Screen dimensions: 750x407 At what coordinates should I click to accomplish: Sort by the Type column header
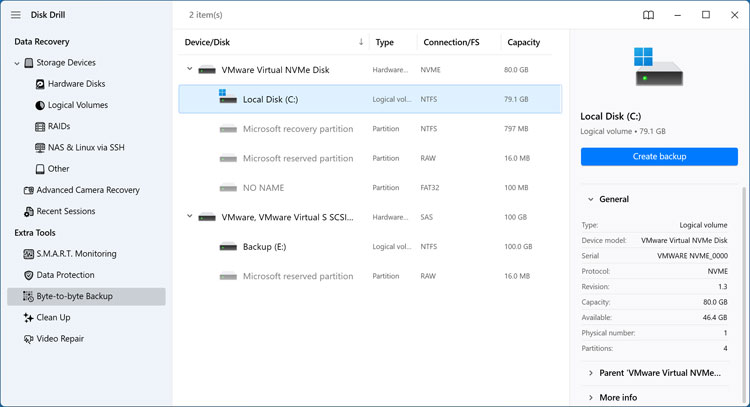385,42
